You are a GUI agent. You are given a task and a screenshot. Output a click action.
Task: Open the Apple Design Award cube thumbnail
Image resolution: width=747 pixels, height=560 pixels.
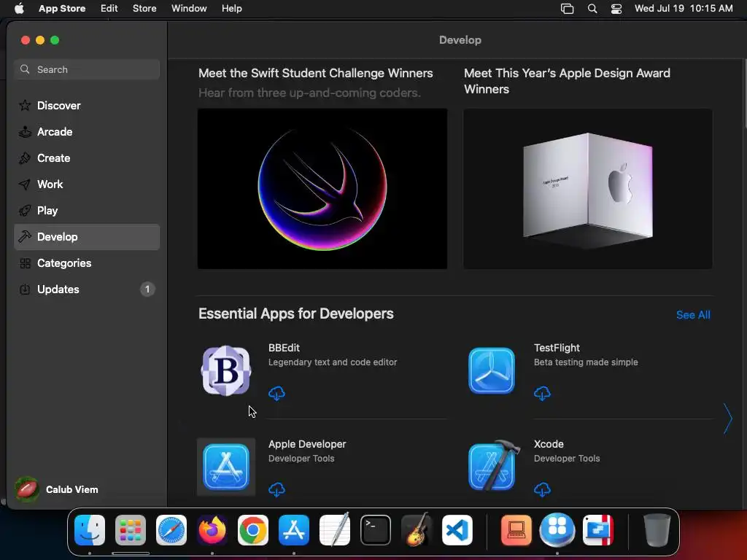click(588, 189)
